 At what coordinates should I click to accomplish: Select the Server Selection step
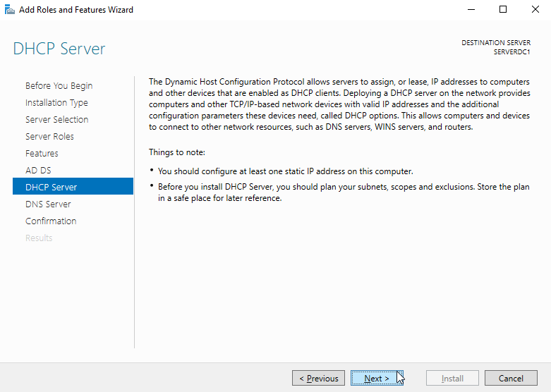56,119
